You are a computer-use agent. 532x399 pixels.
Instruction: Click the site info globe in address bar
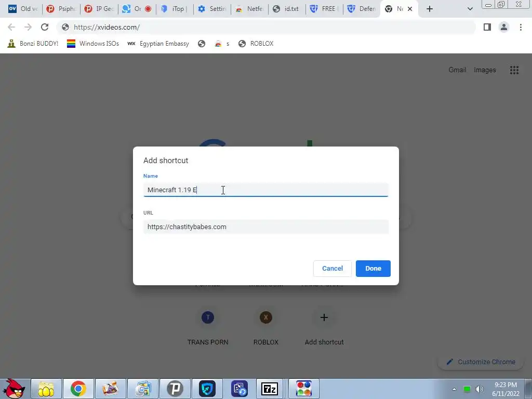click(x=65, y=27)
